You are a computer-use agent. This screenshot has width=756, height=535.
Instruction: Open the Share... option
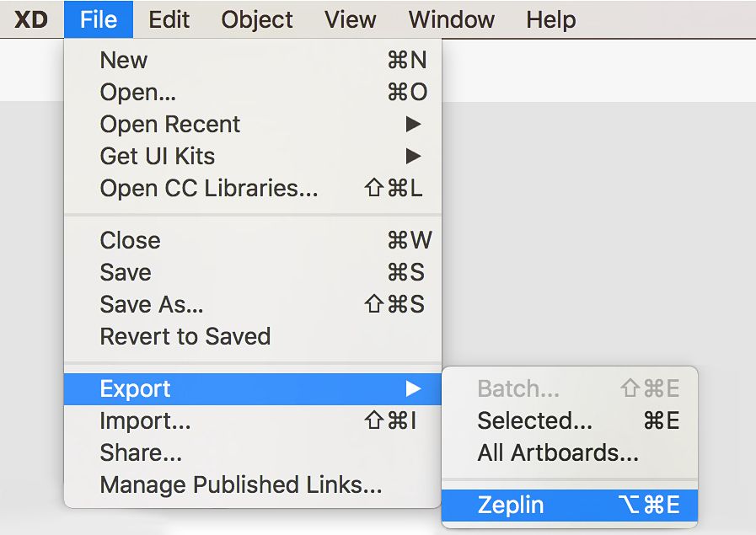tap(140, 452)
